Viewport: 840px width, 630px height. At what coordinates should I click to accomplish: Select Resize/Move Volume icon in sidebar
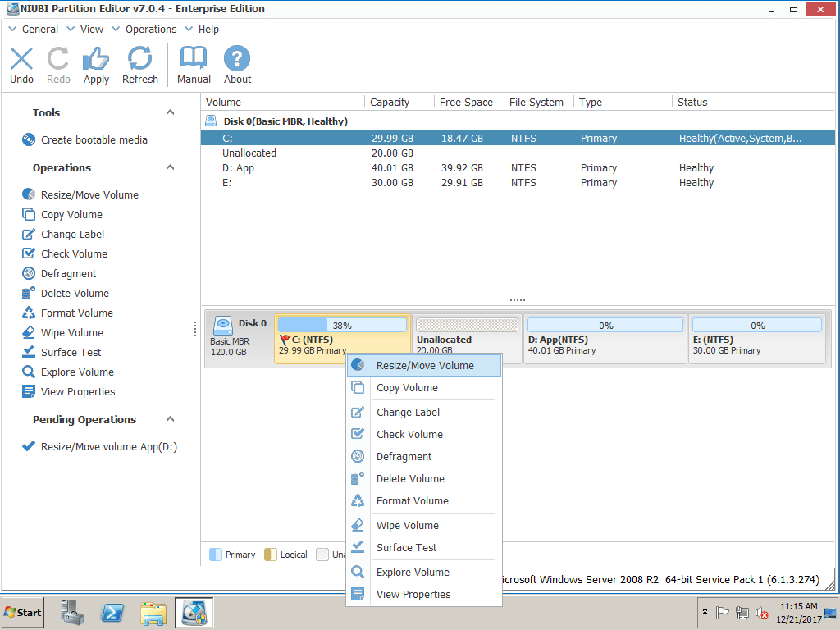(29, 194)
